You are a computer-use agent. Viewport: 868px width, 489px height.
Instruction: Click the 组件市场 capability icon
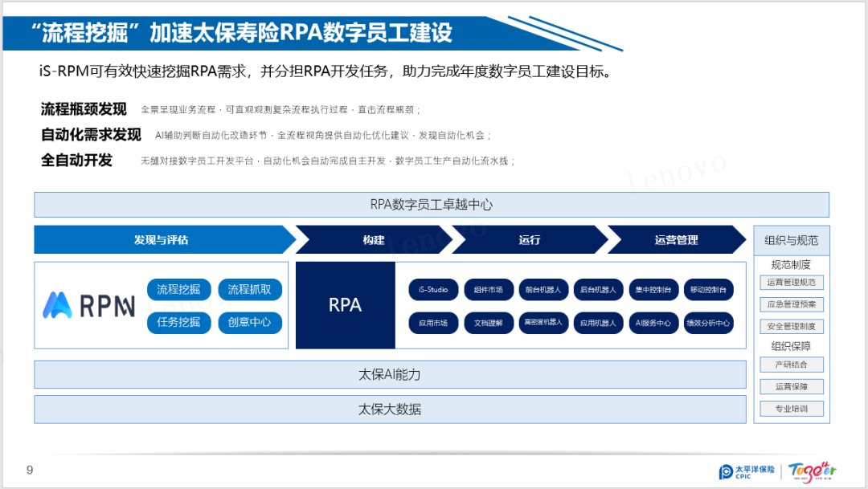point(488,290)
